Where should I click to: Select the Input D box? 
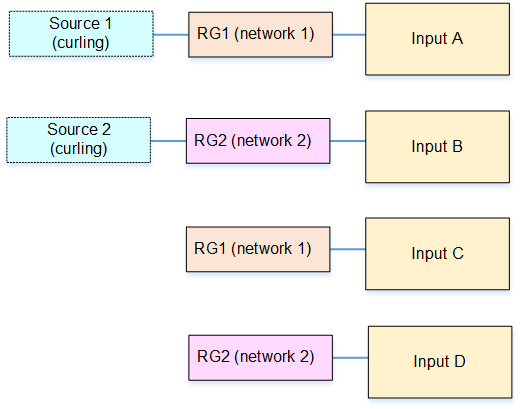(440, 362)
